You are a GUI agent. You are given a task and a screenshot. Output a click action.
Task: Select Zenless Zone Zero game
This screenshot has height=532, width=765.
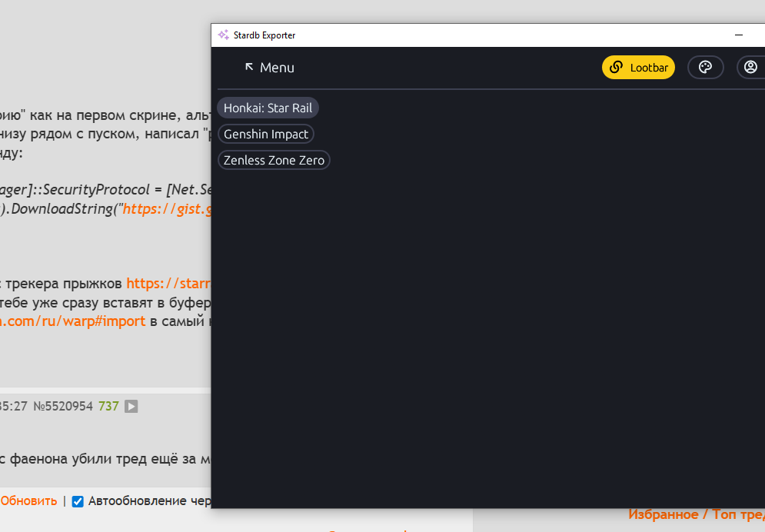point(274,160)
